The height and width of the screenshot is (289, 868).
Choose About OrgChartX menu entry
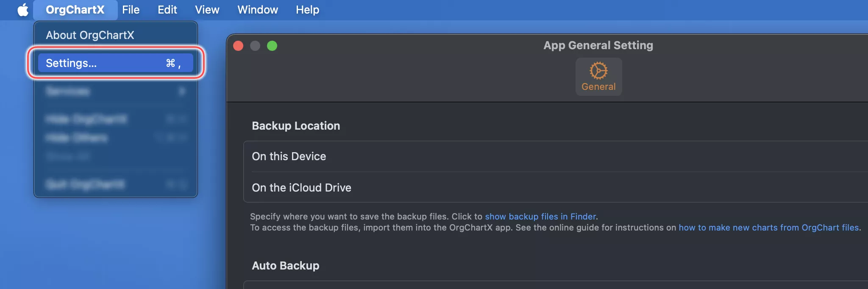tap(116, 35)
